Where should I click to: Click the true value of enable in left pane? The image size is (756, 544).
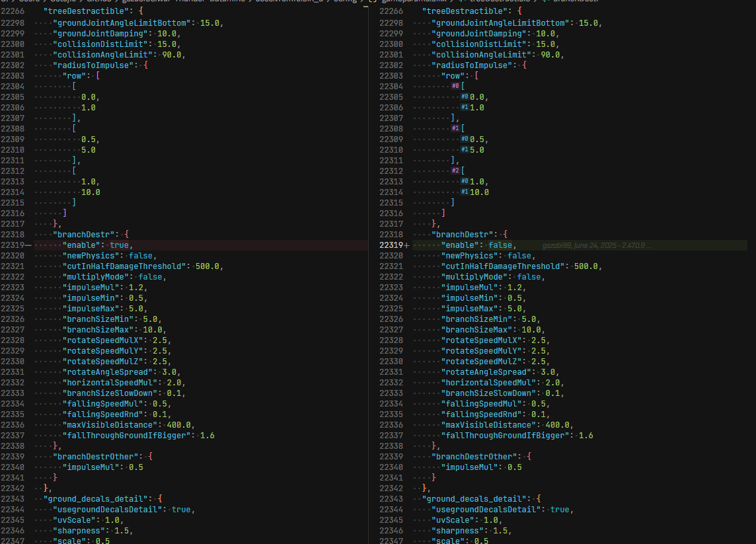pyautogui.click(x=119, y=245)
